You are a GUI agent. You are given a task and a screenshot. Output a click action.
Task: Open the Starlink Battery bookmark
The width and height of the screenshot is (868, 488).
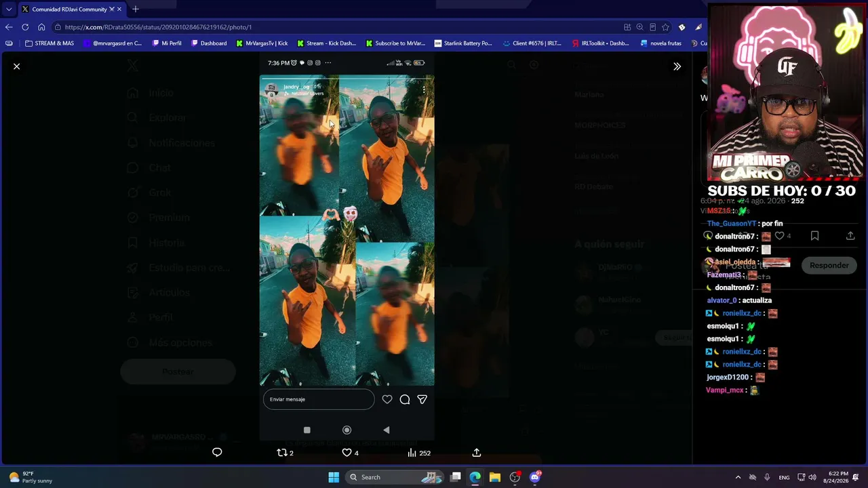[x=463, y=43]
